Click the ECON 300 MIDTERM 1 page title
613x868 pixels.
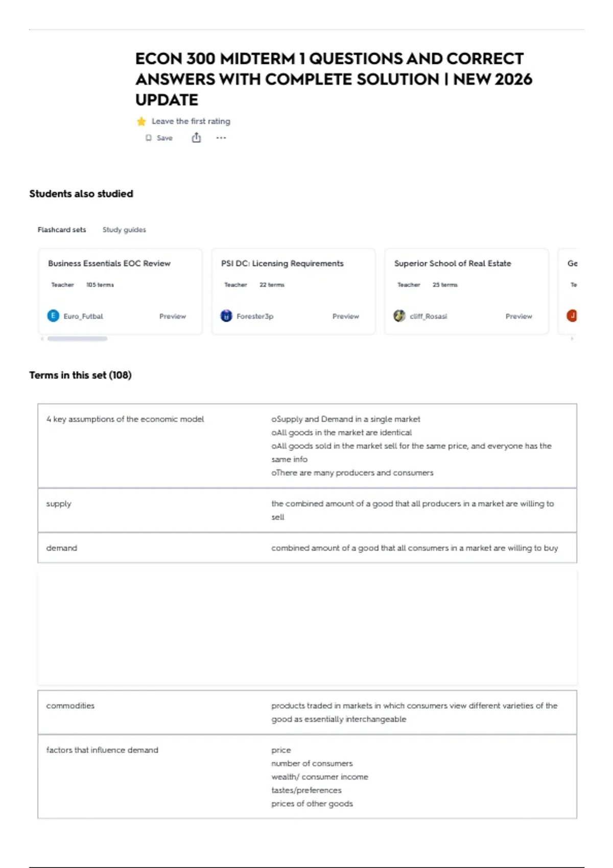(334, 79)
